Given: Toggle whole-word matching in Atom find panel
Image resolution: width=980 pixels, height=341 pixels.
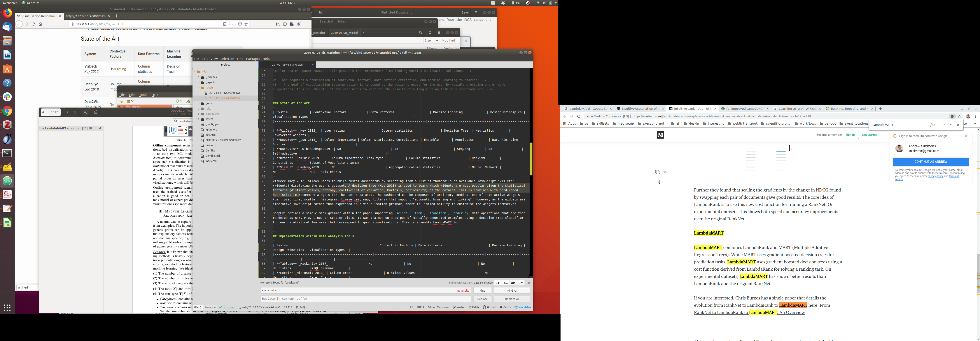Looking at the screenshot, I should pos(521,283).
